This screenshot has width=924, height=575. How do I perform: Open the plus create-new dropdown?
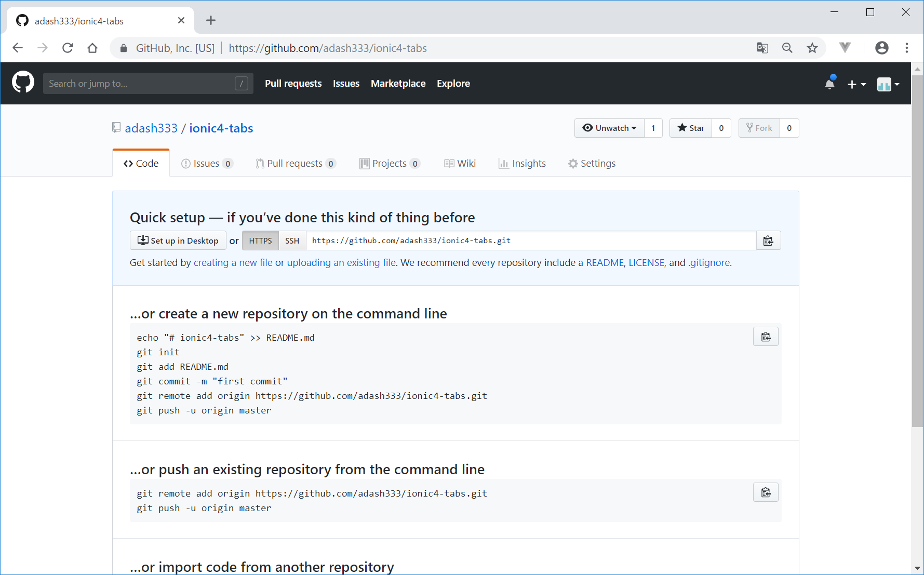tap(856, 84)
